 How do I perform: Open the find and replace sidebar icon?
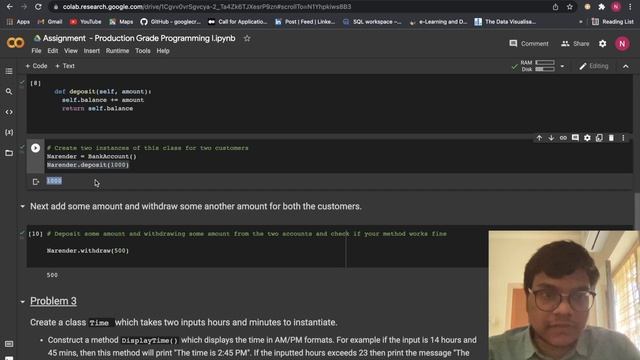coord(9,91)
